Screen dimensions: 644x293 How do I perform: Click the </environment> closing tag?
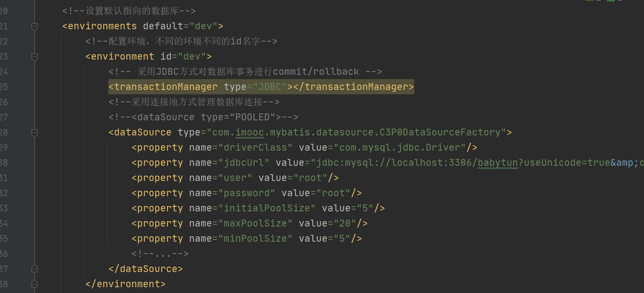coord(125,284)
